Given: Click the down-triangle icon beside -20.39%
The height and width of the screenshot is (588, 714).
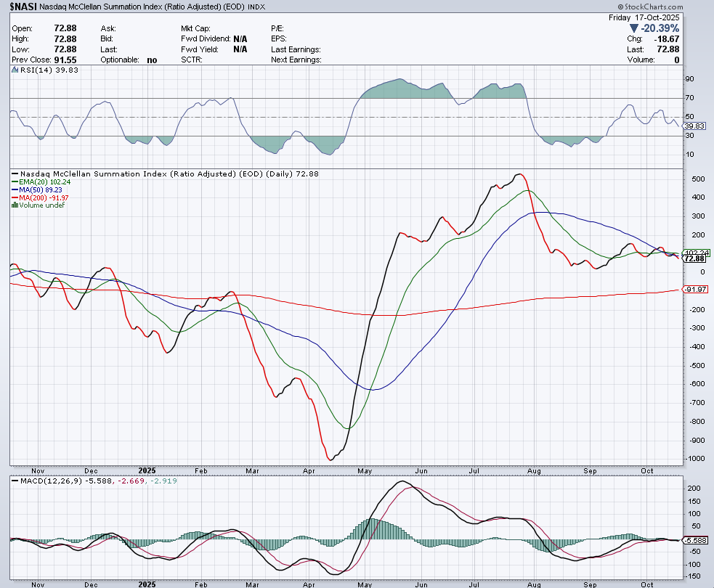Looking at the screenshot, I should click(x=633, y=28).
